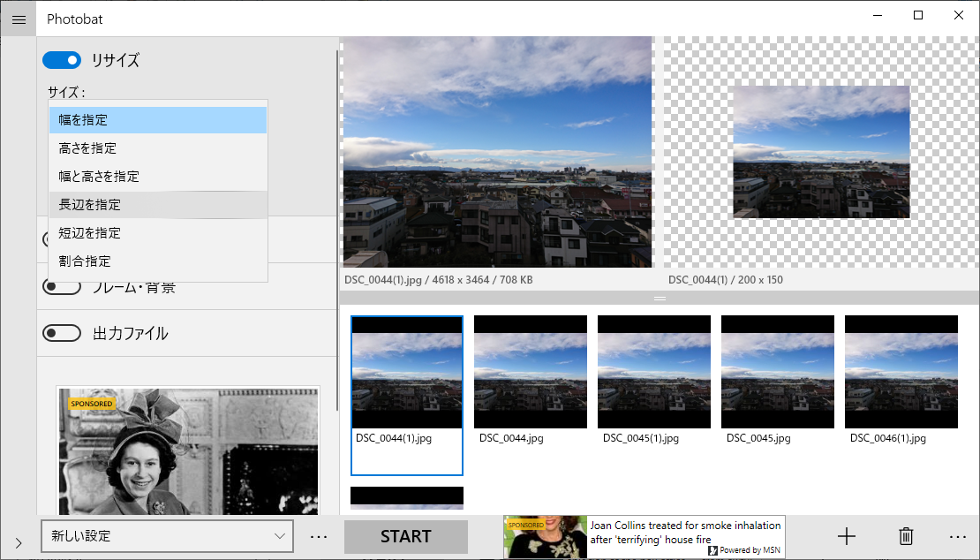980x560 pixels.
Task: Click the START button
Action: (405, 536)
